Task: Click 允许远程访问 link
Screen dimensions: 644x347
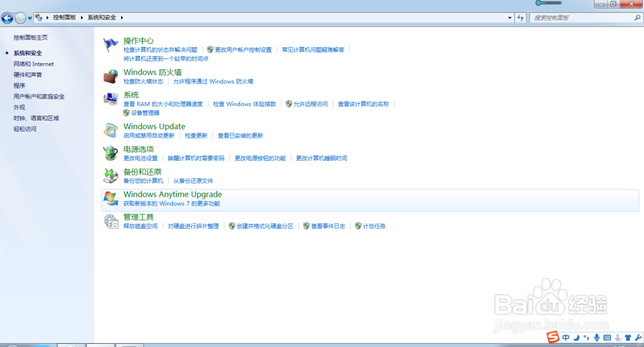Action: click(x=310, y=104)
